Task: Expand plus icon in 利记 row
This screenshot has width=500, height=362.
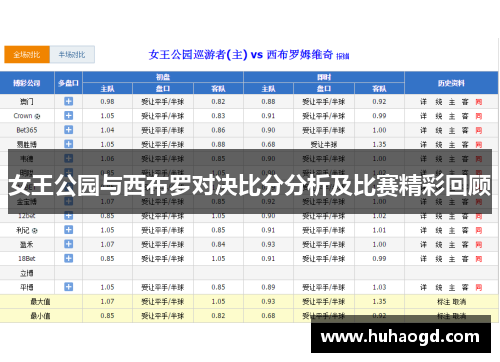Action: click(68, 230)
